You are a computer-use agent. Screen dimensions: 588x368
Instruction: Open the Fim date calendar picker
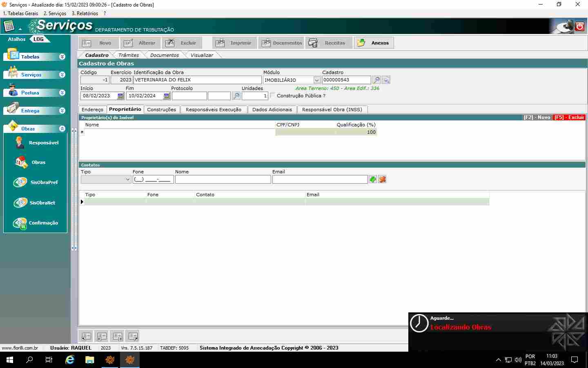[166, 96]
